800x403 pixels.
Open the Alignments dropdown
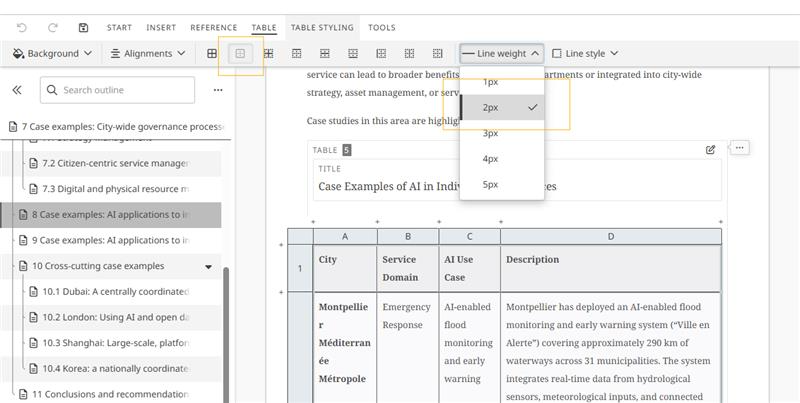[148, 53]
